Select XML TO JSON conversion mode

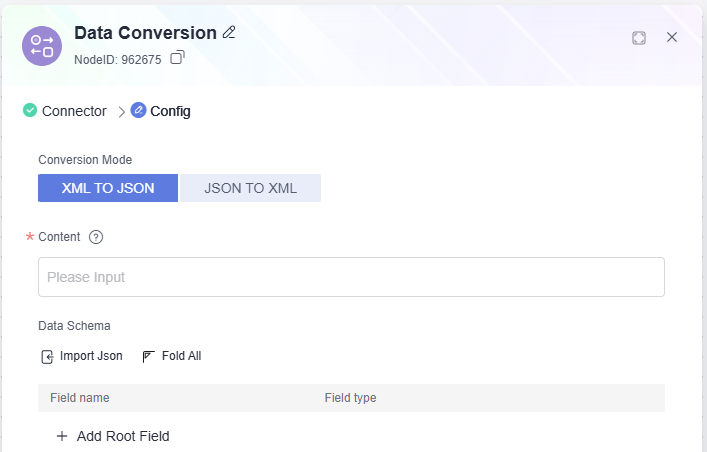pos(108,188)
